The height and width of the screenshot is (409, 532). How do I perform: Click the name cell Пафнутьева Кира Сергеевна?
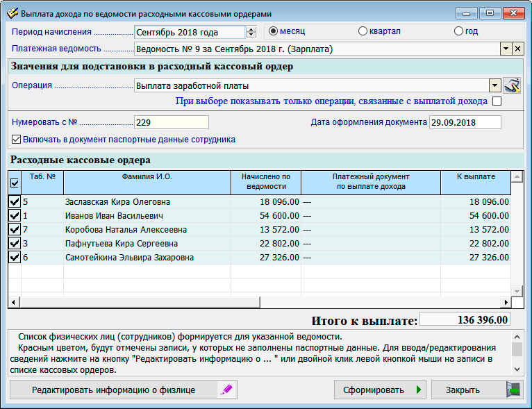pyautogui.click(x=147, y=244)
